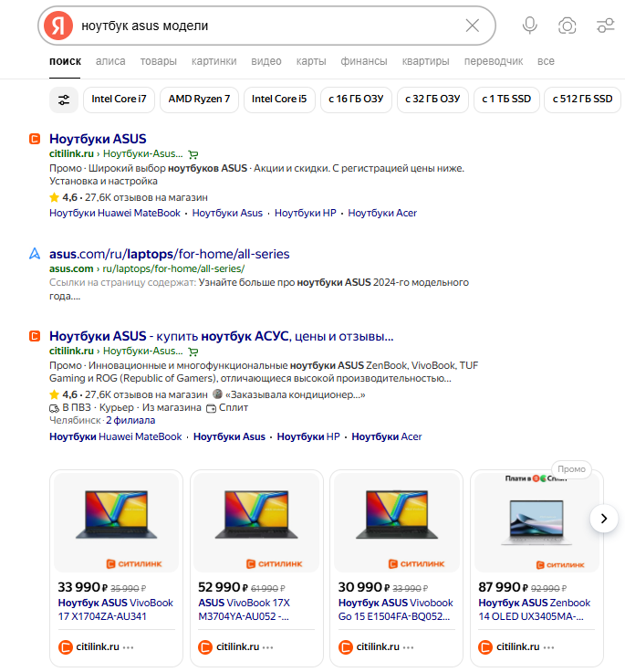625x672 pixels.
Task: Open the 'все' services tab
Action: coord(546,61)
